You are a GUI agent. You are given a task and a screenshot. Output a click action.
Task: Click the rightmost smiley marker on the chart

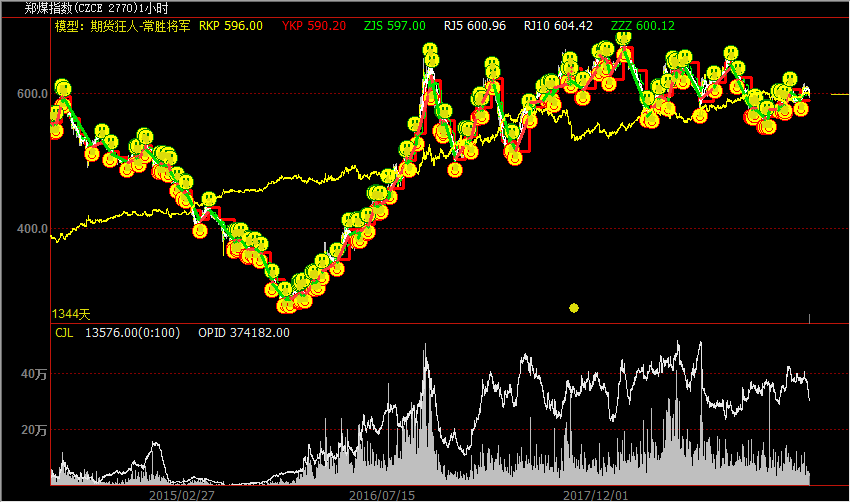[x=801, y=108]
